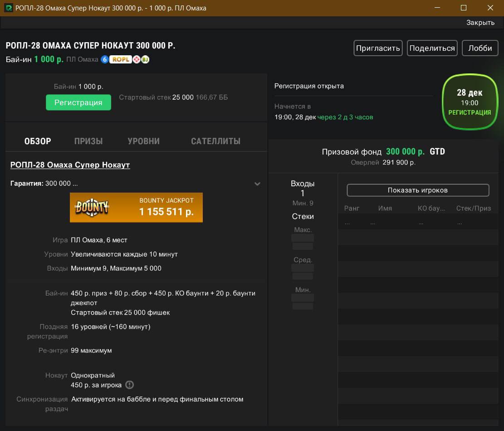Click the Поделиться button
The height and width of the screenshot is (431, 504).
pyautogui.click(x=432, y=48)
